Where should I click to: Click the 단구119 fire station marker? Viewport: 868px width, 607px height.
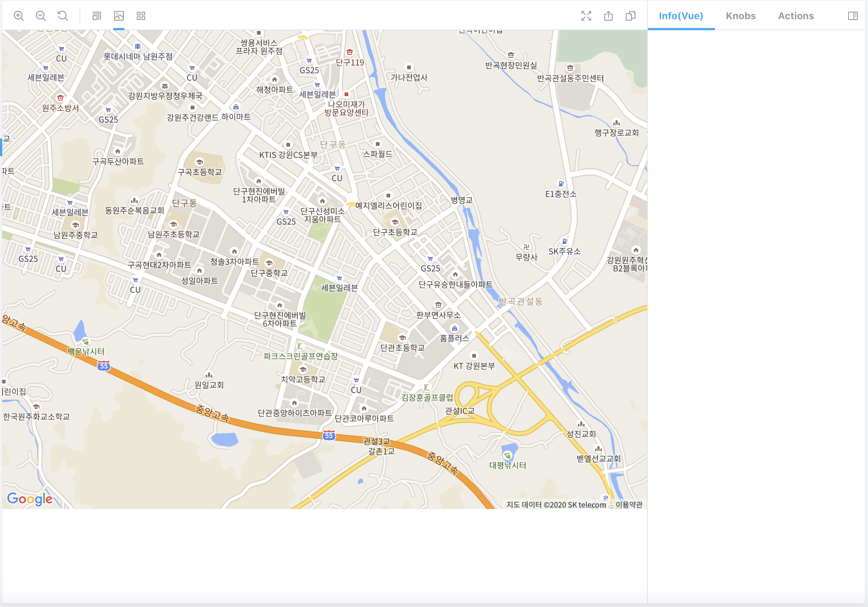(350, 52)
